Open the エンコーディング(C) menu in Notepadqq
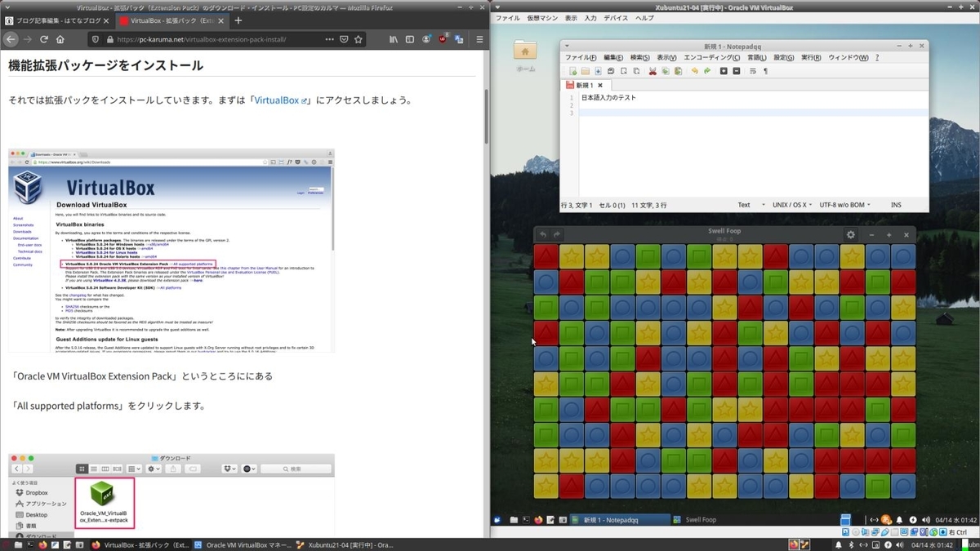The height and width of the screenshot is (551, 980). (x=712, y=58)
